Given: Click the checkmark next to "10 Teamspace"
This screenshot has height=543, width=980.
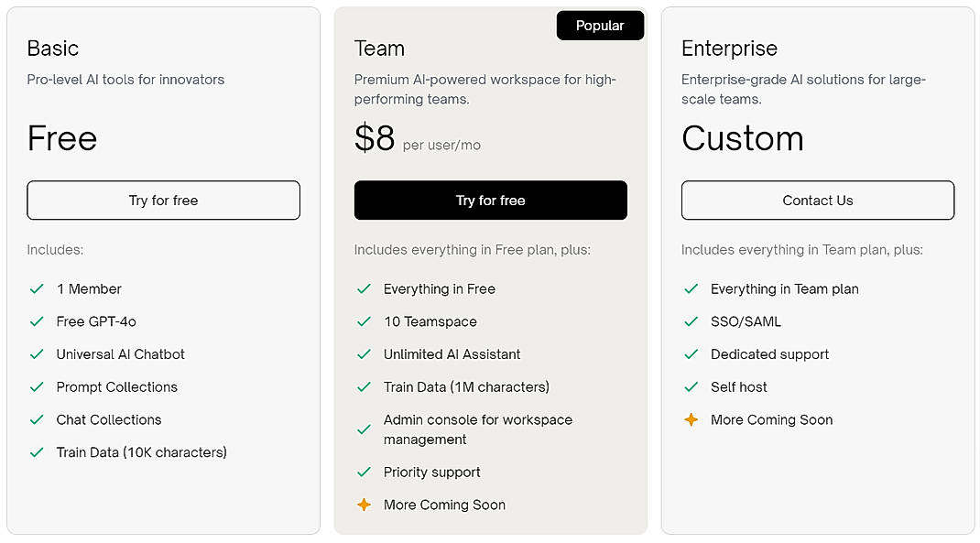Looking at the screenshot, I should click(x=364, y=321).
